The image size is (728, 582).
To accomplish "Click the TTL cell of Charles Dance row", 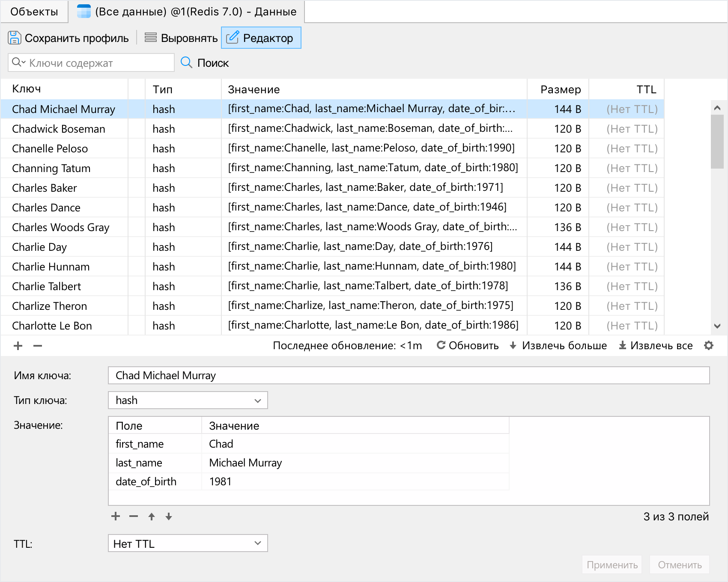I will (627, 208).
